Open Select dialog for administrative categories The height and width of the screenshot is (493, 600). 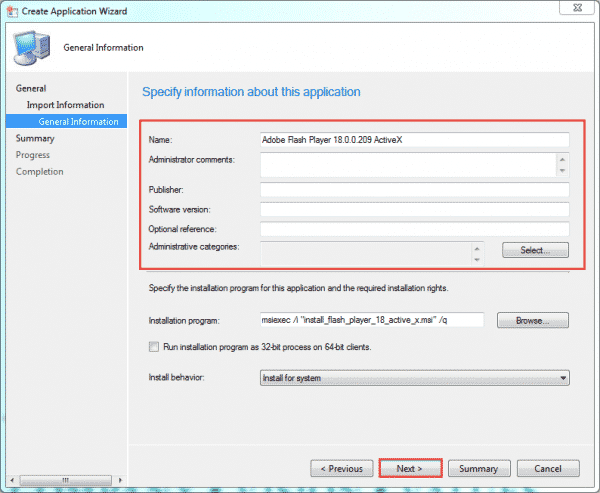point(535,250)
